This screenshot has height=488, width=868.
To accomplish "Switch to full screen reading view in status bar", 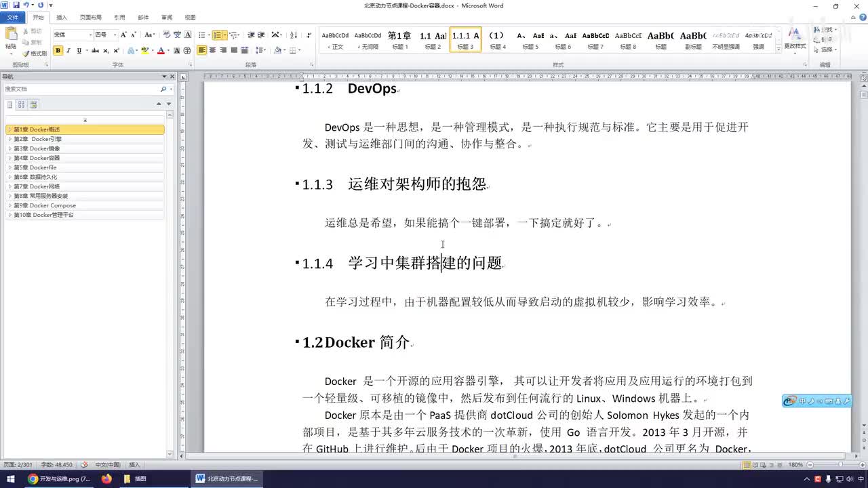I will click(x=755, y=465).
